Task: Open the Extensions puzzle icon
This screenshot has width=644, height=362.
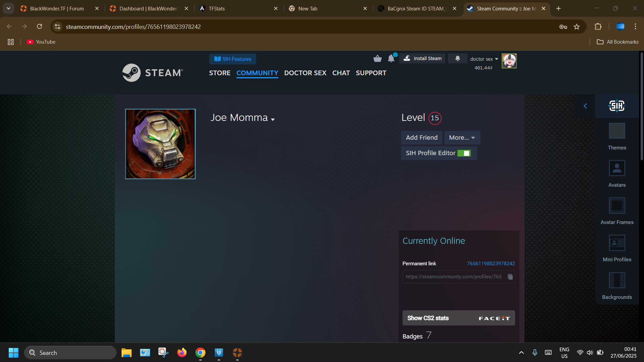Action: [x=598, y=27]
